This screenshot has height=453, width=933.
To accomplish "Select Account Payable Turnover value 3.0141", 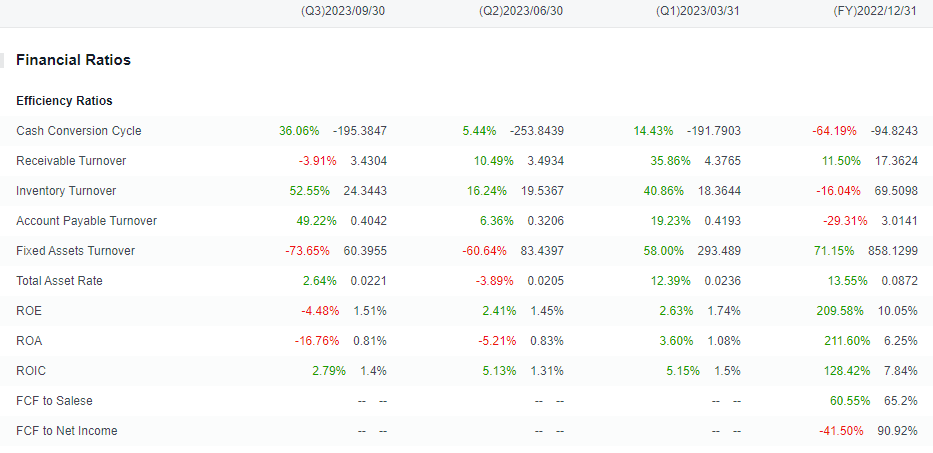I will pyautogui.click(x=900, y=221).
